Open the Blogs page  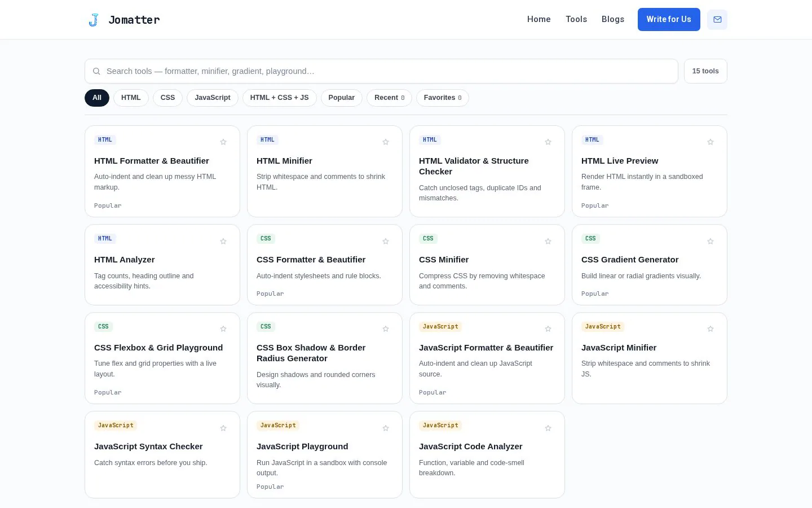pos(613,19)
